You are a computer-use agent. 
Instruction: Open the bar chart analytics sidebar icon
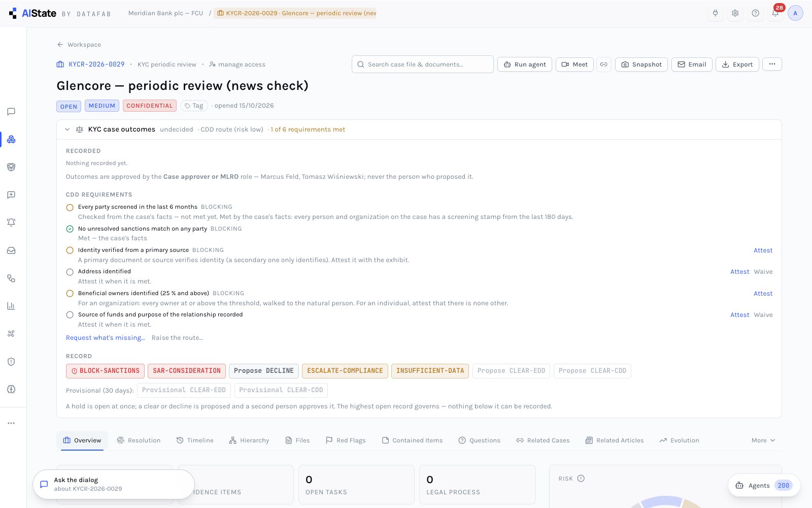[11, 306]
